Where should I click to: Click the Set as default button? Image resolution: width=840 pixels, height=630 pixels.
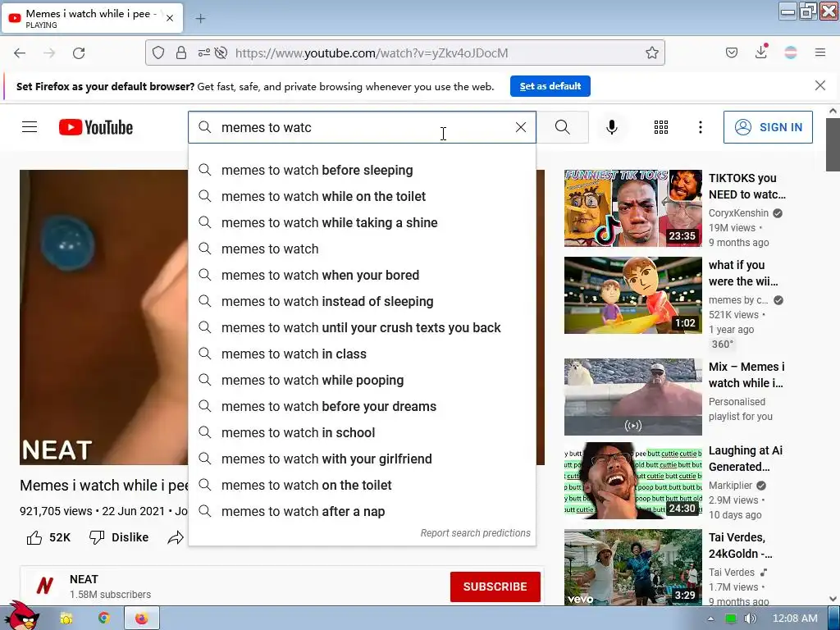coord(550,86)
